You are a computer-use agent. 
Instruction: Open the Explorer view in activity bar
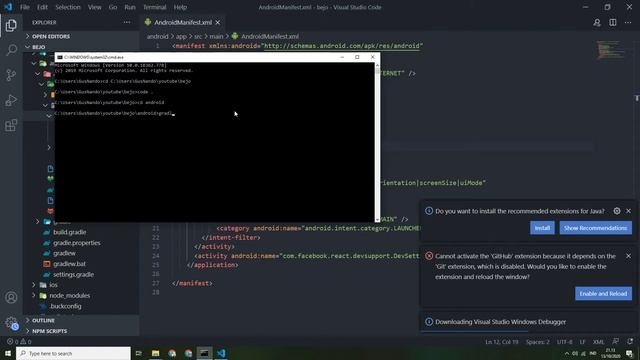click(x=11, y=25)
